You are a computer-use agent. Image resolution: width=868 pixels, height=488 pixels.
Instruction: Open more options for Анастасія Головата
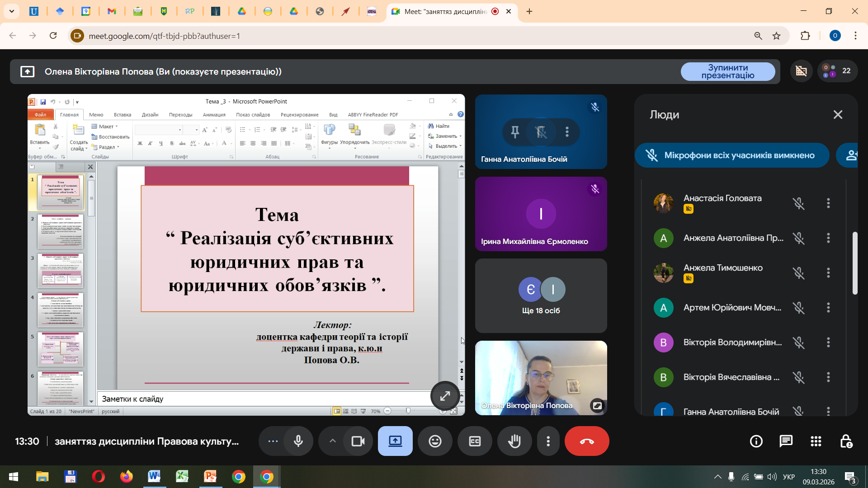pyautogui.click(x=828, y=203)
